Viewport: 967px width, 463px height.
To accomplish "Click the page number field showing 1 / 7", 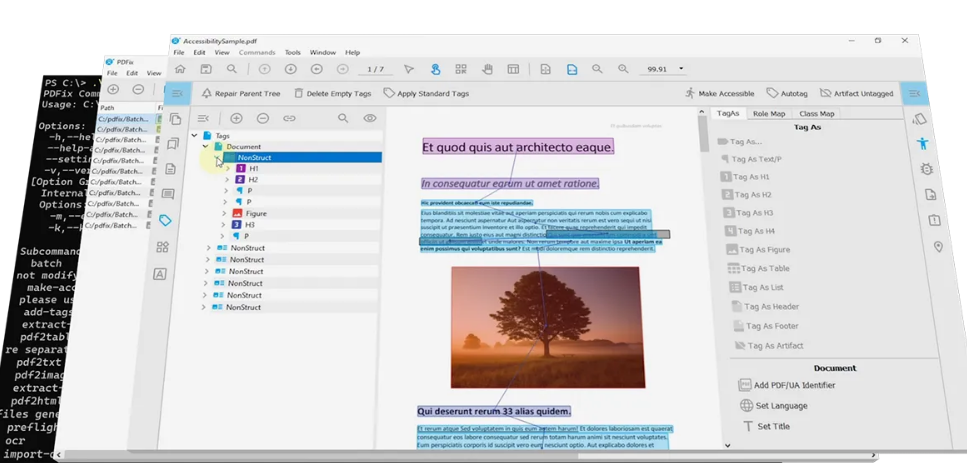I will [x=375, y=69].
